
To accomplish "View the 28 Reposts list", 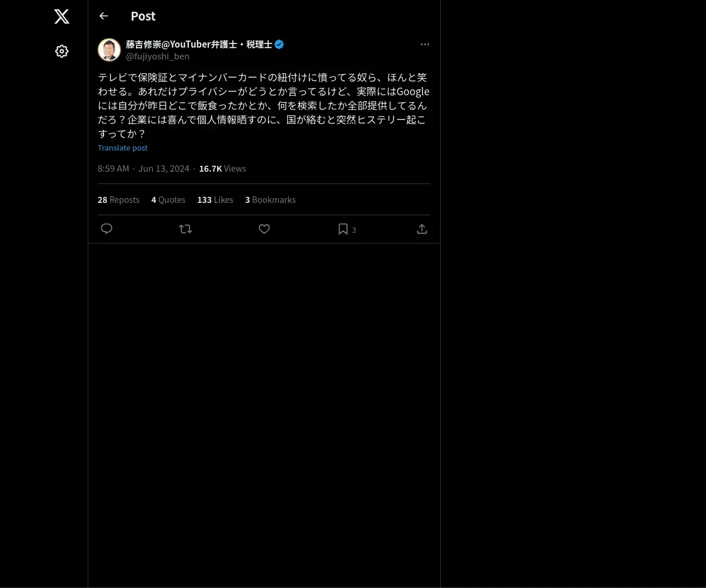I will (x=118, y=200).
